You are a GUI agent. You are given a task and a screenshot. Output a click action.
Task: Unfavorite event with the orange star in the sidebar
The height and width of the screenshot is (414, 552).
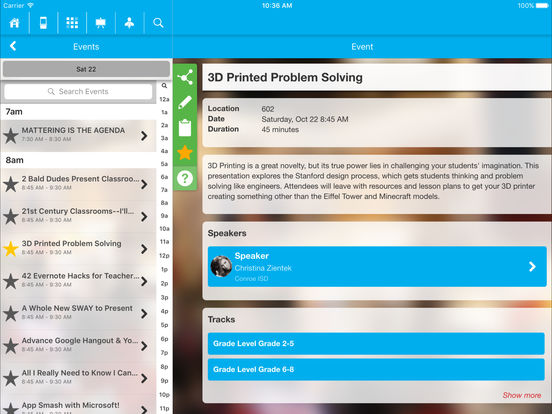185,153
